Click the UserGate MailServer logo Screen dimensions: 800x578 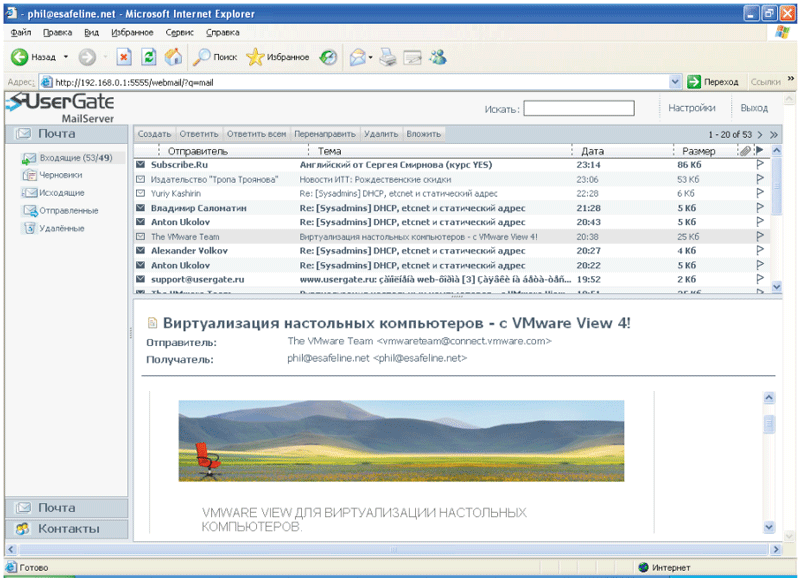61,107
